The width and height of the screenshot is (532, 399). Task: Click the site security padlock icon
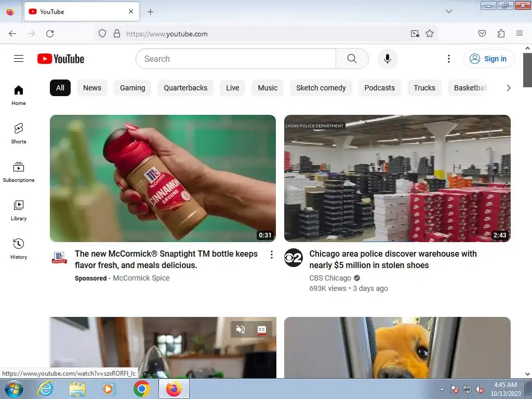coord(117,34)
